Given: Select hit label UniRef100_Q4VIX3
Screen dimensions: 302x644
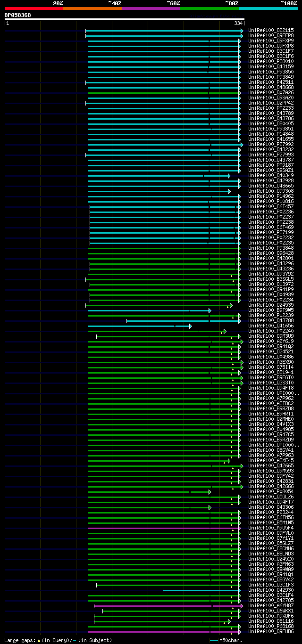Looking at the screenshot, I should point(271,424).
